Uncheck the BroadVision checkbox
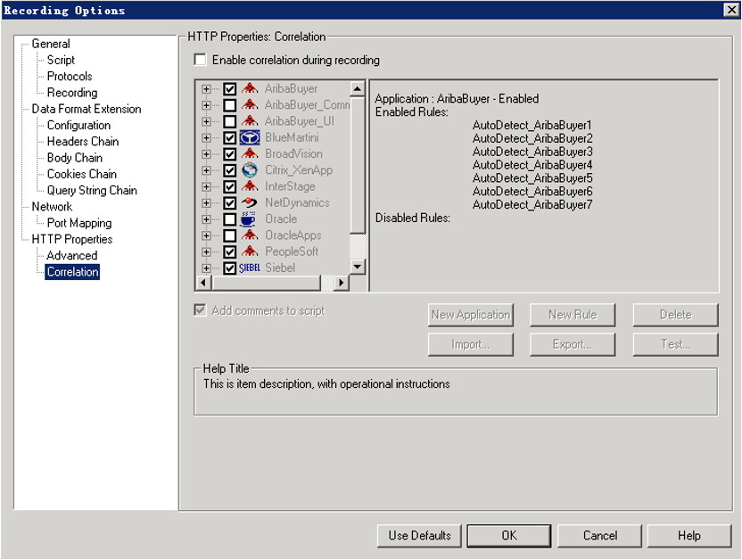Viewport: 742px width, 560px height. click(229, 154)
